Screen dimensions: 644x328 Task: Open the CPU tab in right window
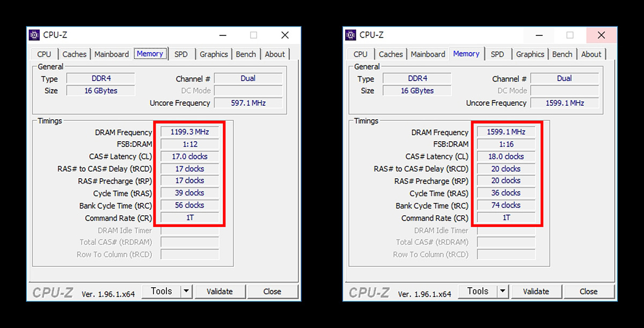click(361, 54)
